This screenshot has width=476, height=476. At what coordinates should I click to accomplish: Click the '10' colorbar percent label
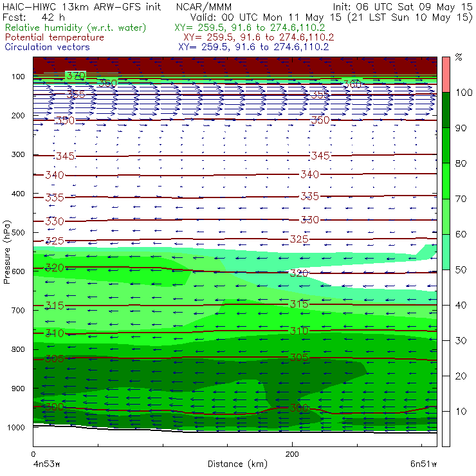point(461,412)
